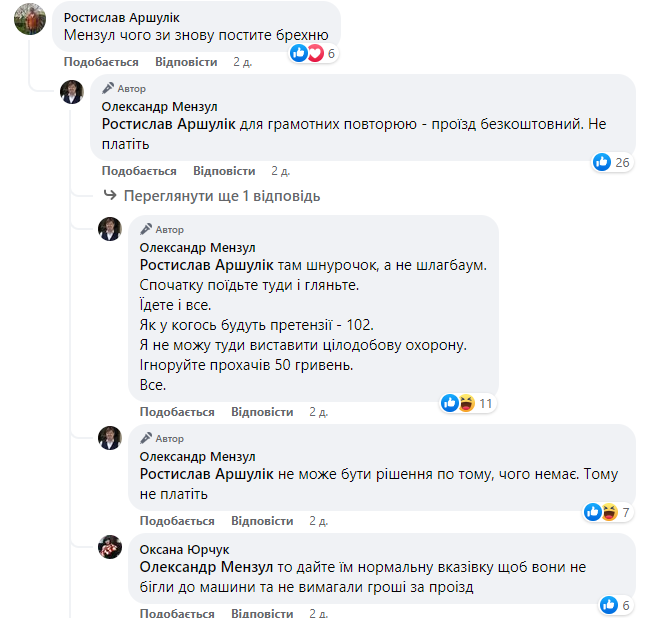671x618 pixels.
Task: Open reactions on Ростислав Аршулік's top comment
Action: pyautogui.click(x=307, y=53)
